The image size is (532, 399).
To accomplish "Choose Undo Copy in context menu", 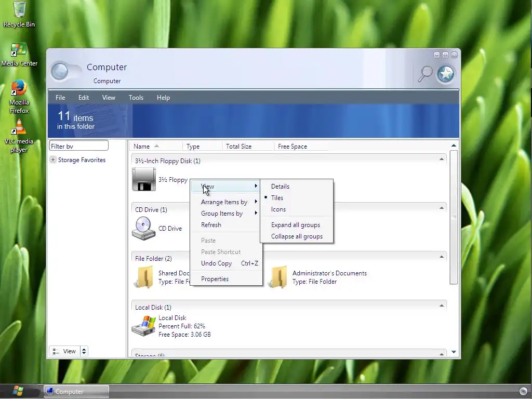I will click(226, 263).
